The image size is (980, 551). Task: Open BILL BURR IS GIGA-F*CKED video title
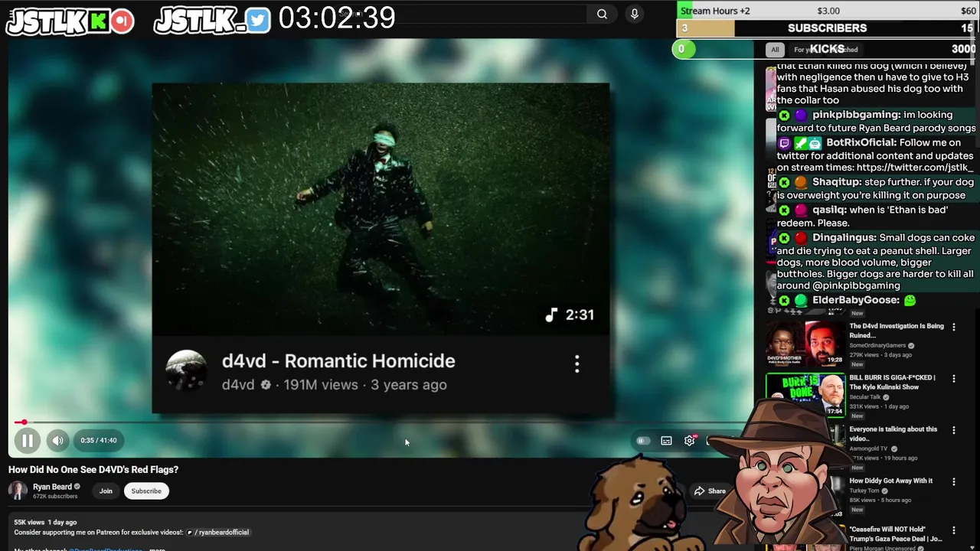pos(892,382)
